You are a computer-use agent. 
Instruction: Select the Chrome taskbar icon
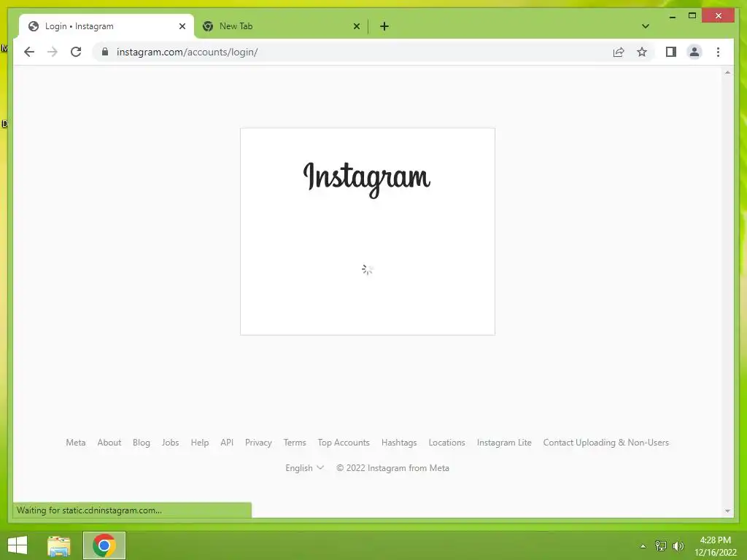pos(104,545)
